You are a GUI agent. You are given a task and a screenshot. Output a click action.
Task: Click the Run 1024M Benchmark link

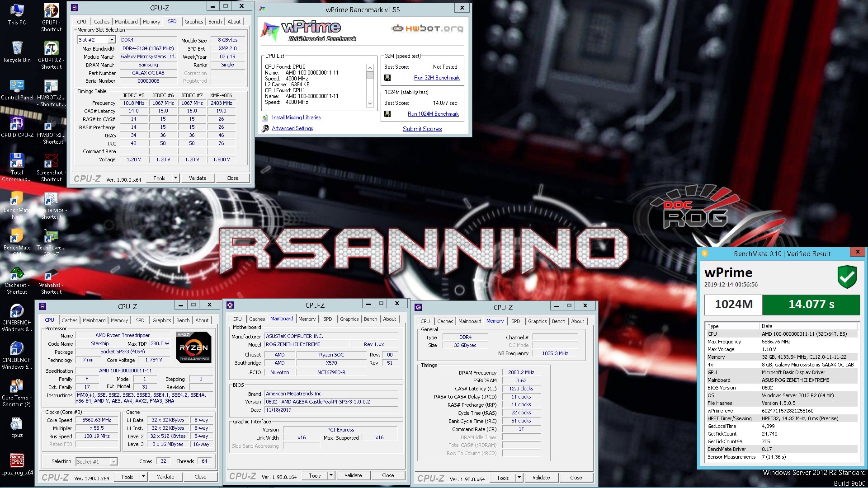click(x=433, y=114)
